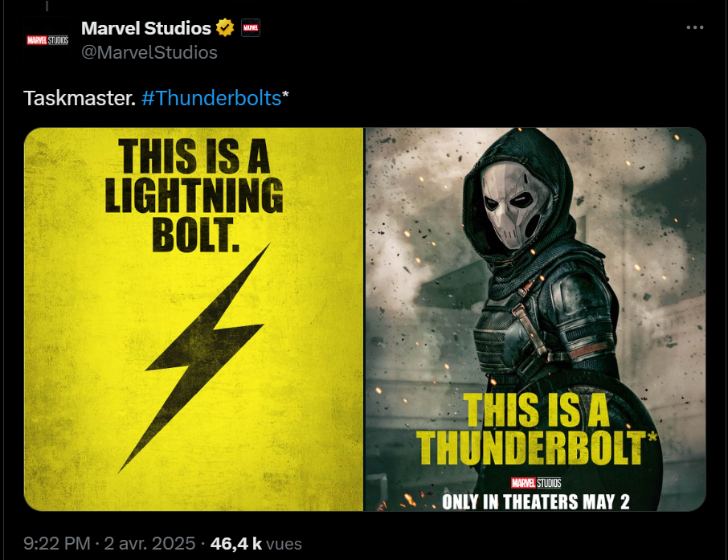Open the yellow lightning bolt image
Viewport: 728px width, 560px height.
[194, 319]
